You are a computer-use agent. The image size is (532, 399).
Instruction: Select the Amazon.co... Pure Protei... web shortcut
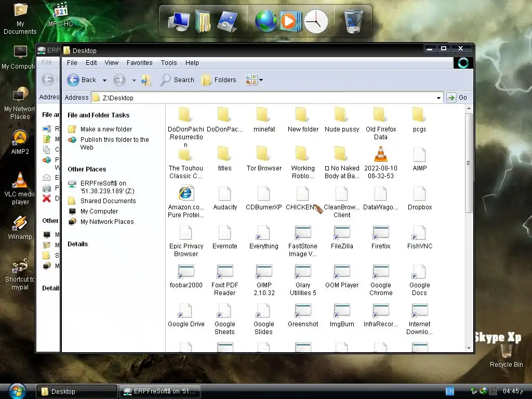(x=186, y=201)
